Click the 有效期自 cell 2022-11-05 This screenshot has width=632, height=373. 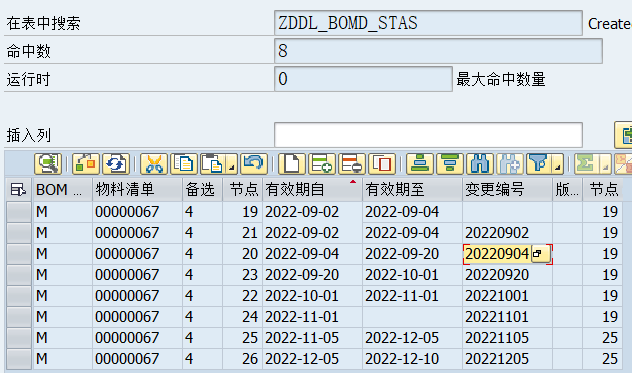(312, 338)
